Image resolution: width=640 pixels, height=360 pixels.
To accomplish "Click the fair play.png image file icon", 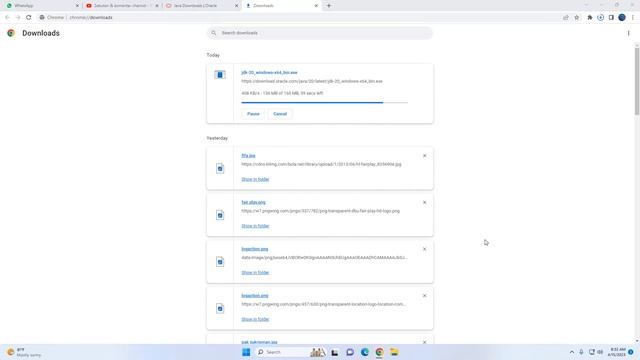I will click(220, 215).
